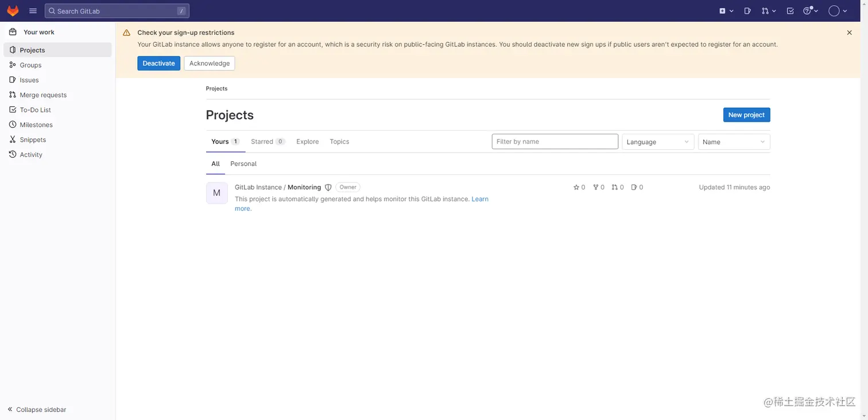Click the Deactivate button

tap(158, 63)
